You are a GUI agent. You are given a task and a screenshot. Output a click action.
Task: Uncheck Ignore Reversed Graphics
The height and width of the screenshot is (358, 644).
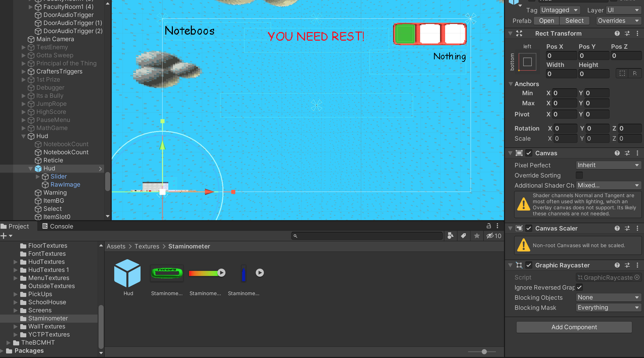coord(580,287)
